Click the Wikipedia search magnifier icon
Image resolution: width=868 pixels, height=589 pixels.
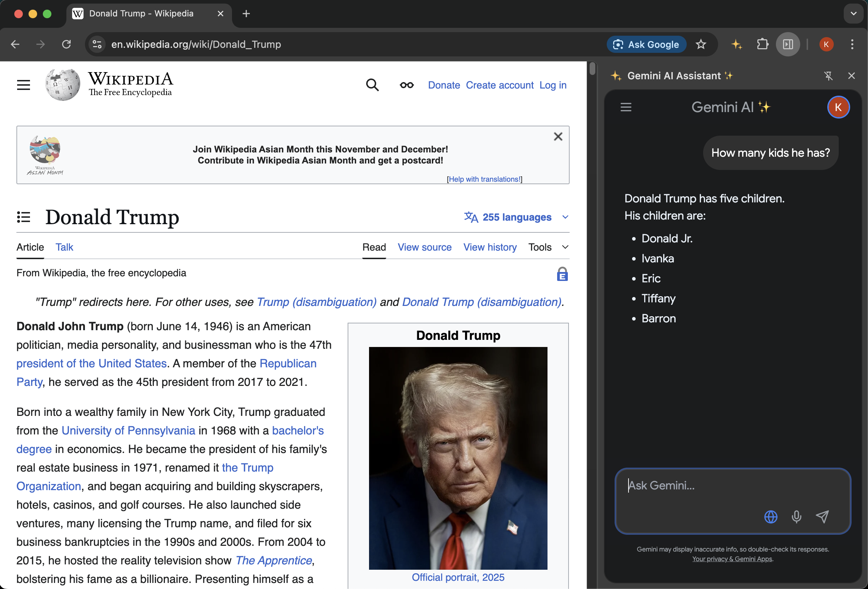(372, 85)
